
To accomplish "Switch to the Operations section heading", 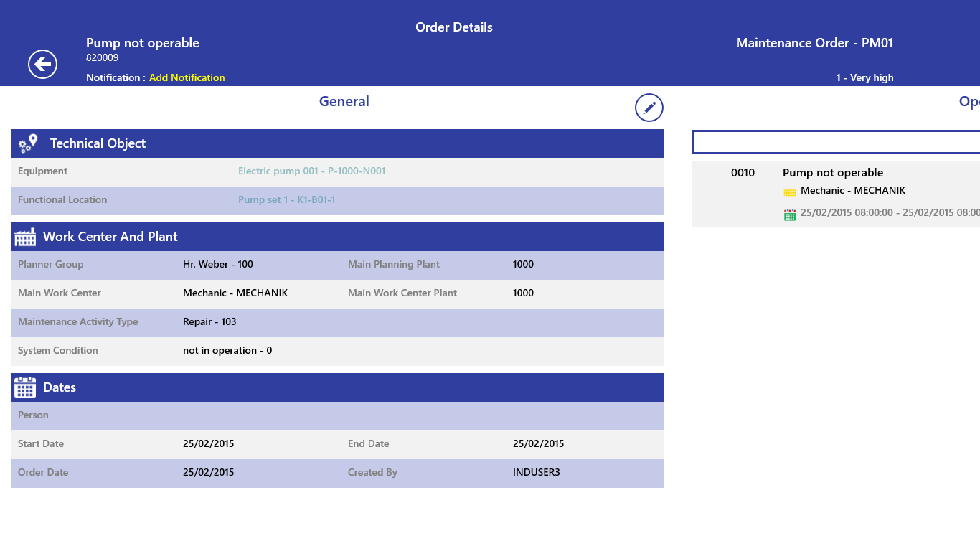I will [969, 102].
